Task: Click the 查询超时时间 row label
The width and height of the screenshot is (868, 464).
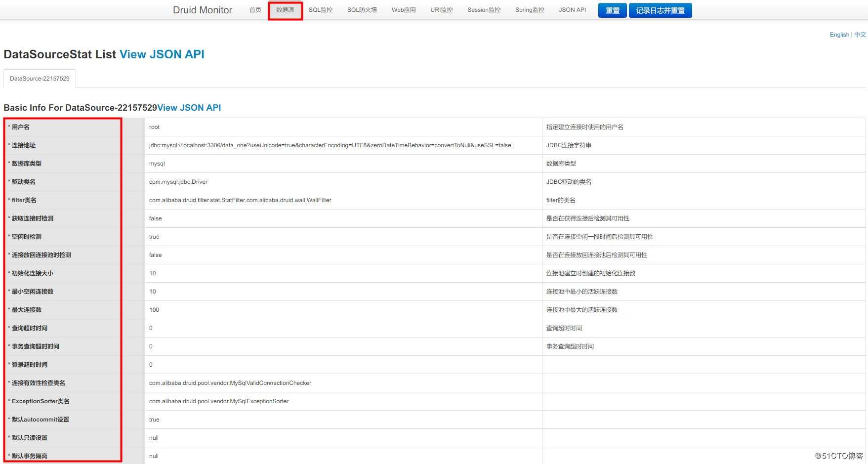Action: (x=29, y=328)
